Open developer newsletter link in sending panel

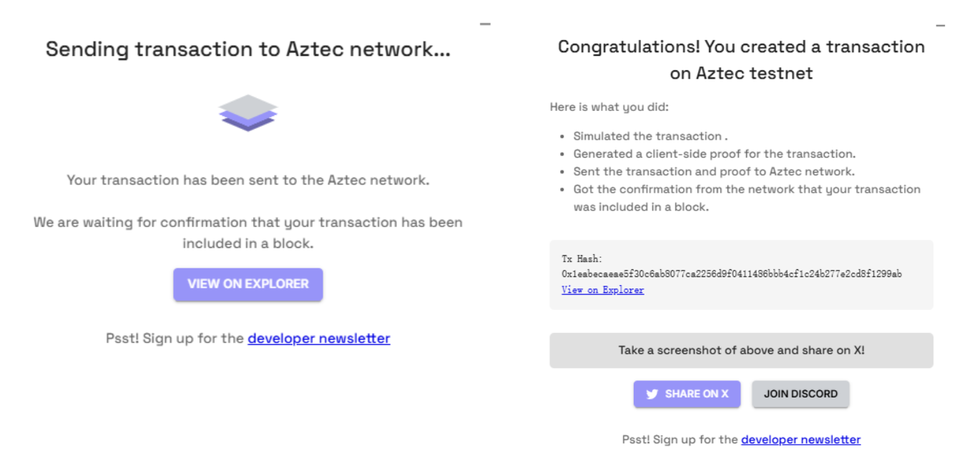click(318, 339)
